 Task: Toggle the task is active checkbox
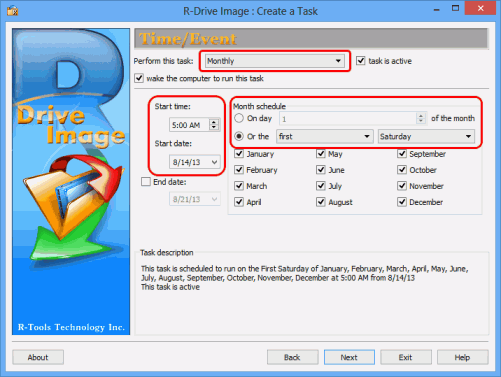[360, 61]
